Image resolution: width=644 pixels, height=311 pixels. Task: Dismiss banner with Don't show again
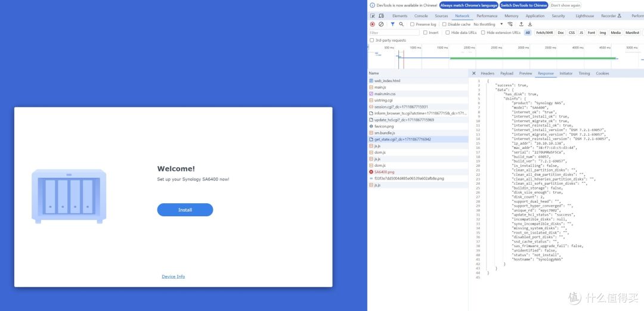point(565,5)
